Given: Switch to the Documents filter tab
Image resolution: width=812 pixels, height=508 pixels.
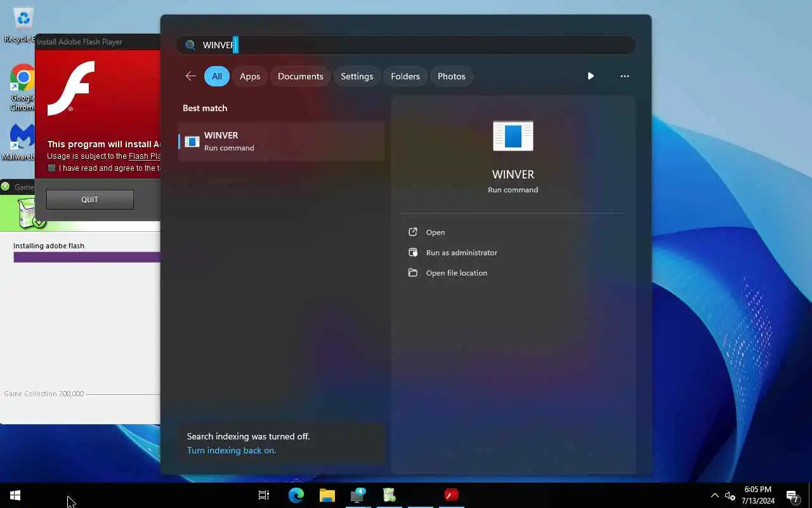Looking at the screenshot, I should [301, 76].
